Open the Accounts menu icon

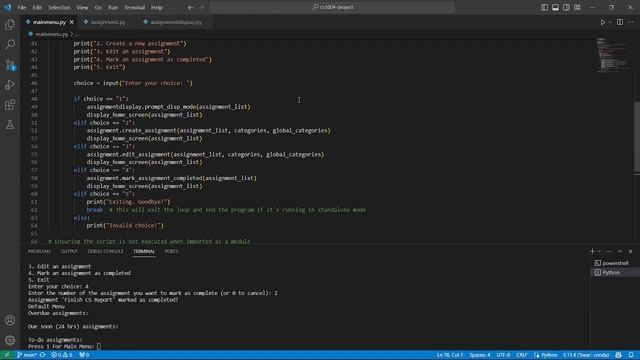click(x=10, y=320)
